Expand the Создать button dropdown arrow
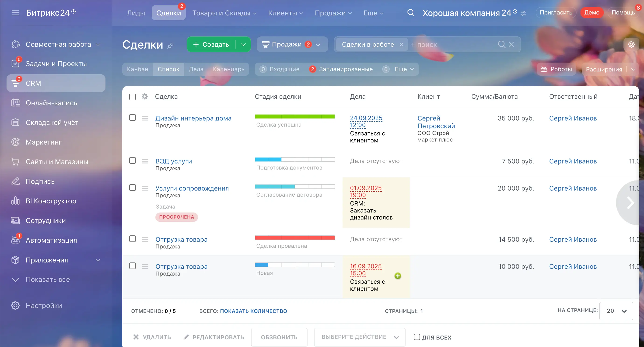Screen dimensions: 644x347 pyautogui.click(x=243, y=44)
